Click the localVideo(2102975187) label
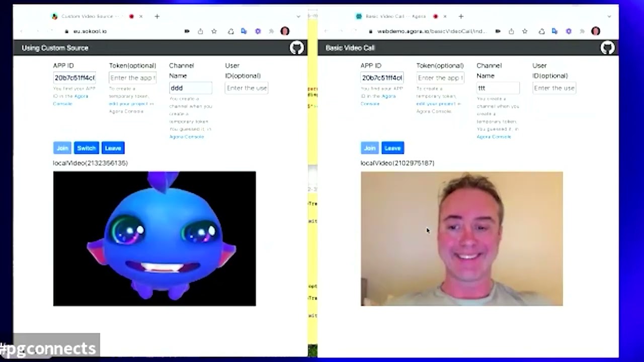This screenshot has height=362, width=644. 397,163
